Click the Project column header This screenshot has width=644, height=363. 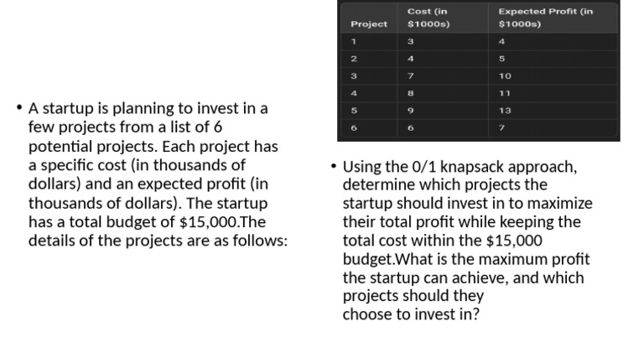(x=369, y=23)
